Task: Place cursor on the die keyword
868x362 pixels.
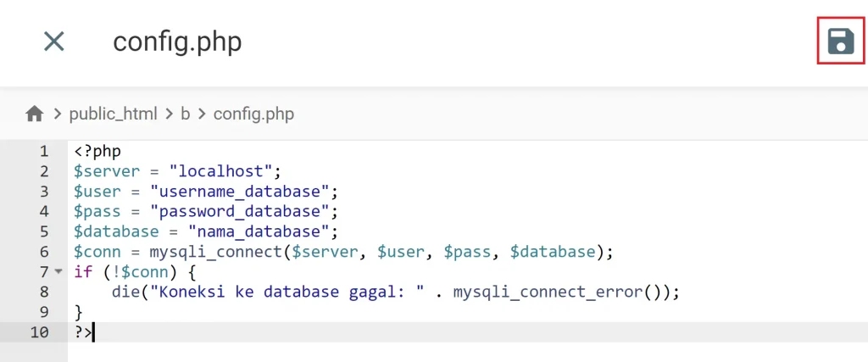Action: (x=125, y=292)
